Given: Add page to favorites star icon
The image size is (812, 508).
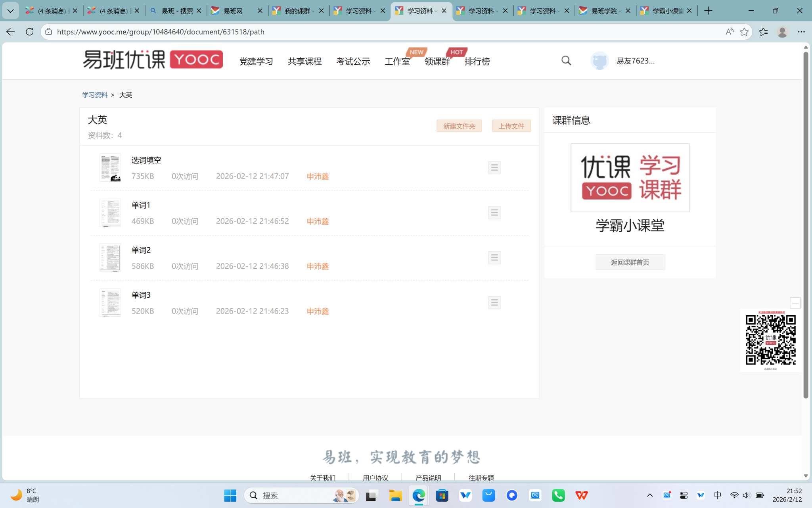Looking at the screenshot, I should (744, 32).
